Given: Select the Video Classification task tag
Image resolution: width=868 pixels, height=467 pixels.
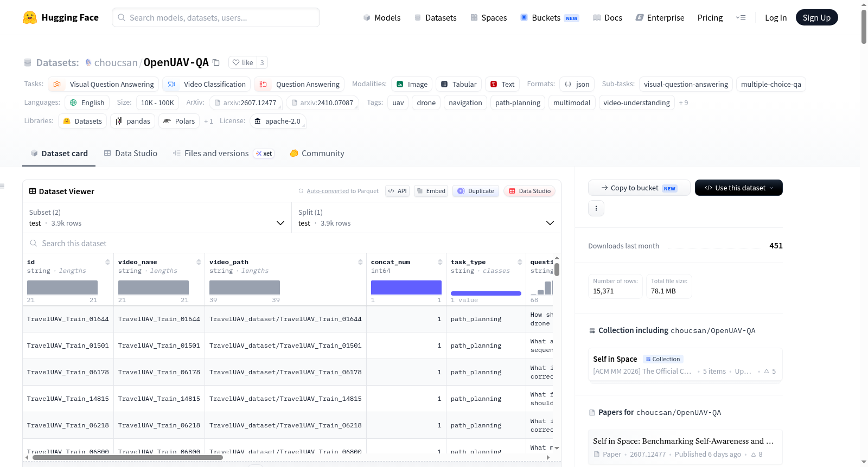Looking at the screenshot, I should 206,84.
